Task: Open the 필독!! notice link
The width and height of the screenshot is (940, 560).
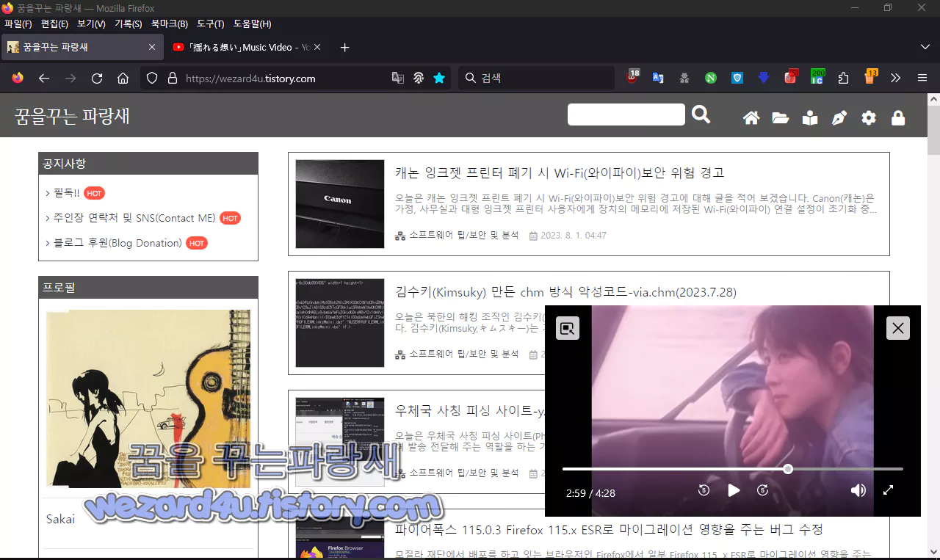Action: tap(66, 193)
